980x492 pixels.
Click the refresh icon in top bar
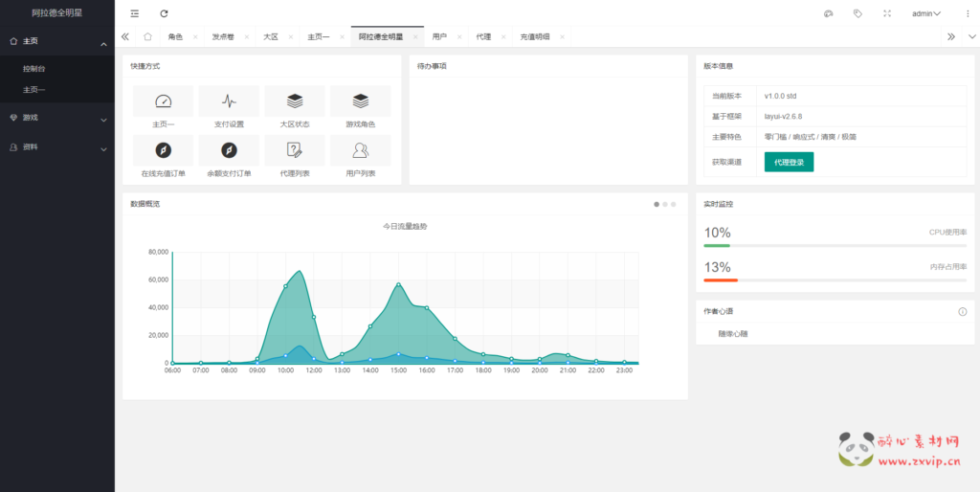pyautogui.click(x=164, y=13)
